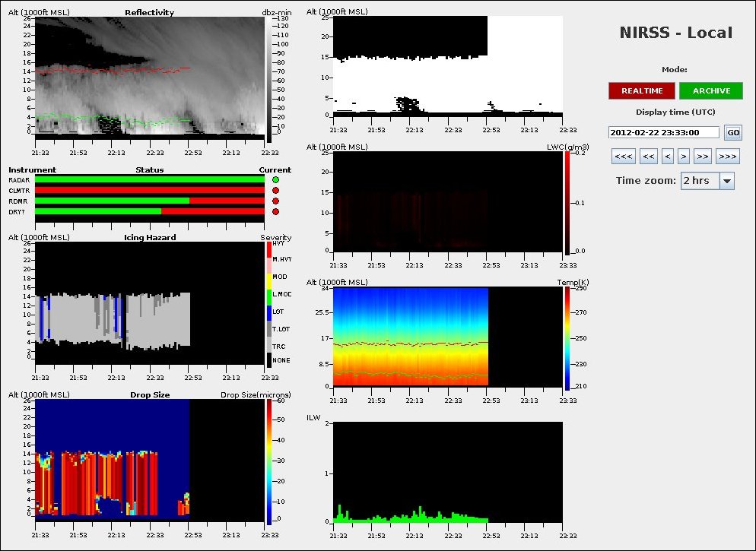
Task: Step back using the << button
Action: coord(648,157)
